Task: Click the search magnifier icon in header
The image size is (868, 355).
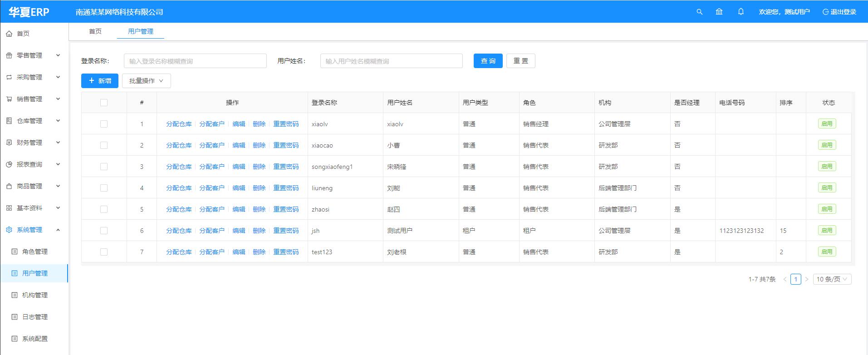Action: point(699,12)
